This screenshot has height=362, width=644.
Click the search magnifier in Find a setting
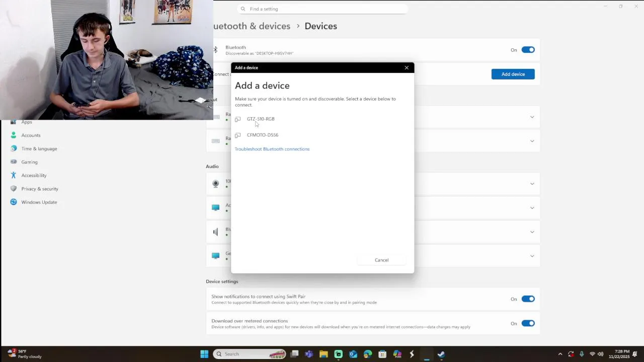coord(243,9)
